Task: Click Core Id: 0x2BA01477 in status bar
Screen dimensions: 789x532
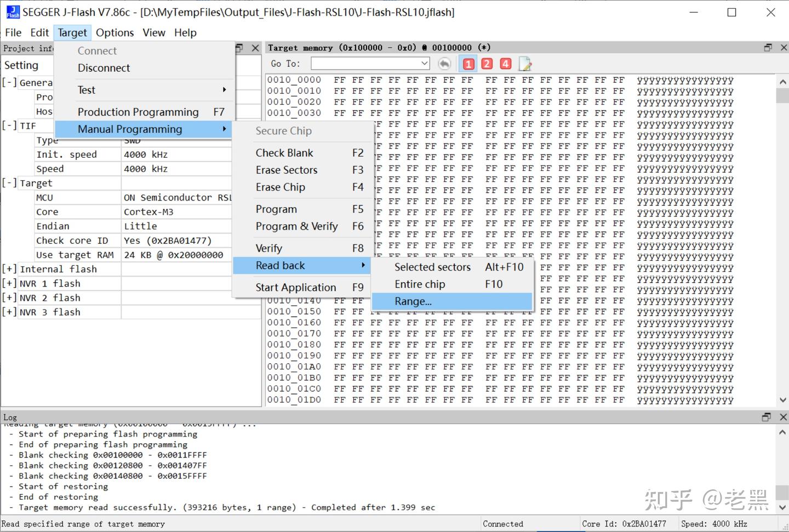Action: 624,524
